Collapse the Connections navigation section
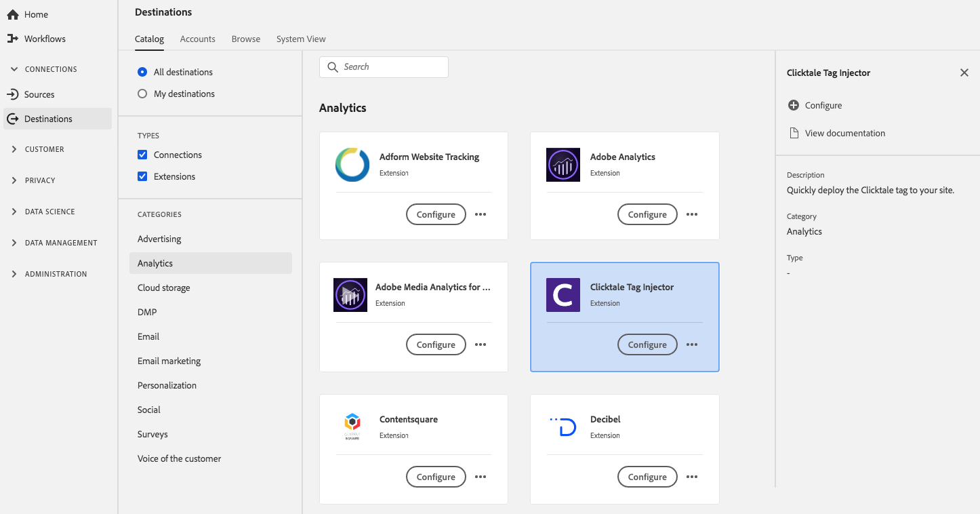 click(14, 69)
